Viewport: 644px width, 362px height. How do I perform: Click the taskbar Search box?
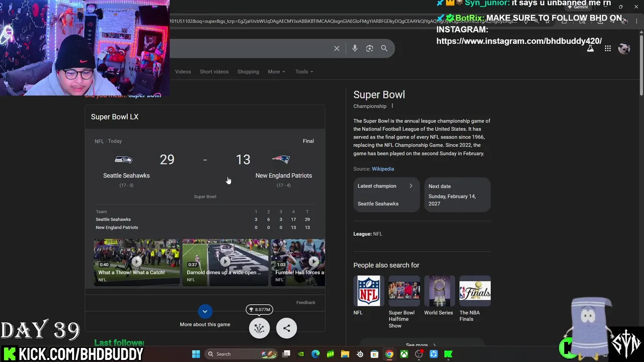click(242, 354)
